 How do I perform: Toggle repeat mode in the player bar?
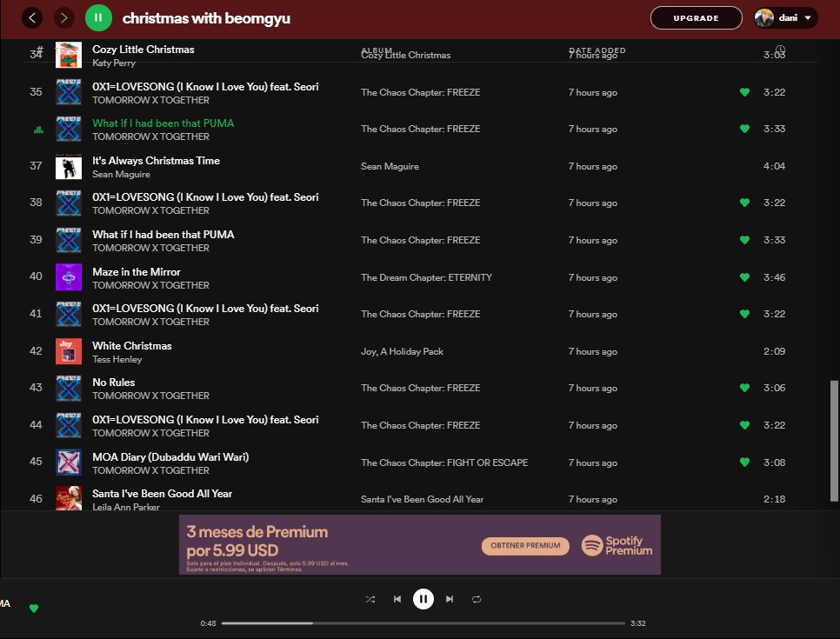pyautogui.click(x=477, y=599)
